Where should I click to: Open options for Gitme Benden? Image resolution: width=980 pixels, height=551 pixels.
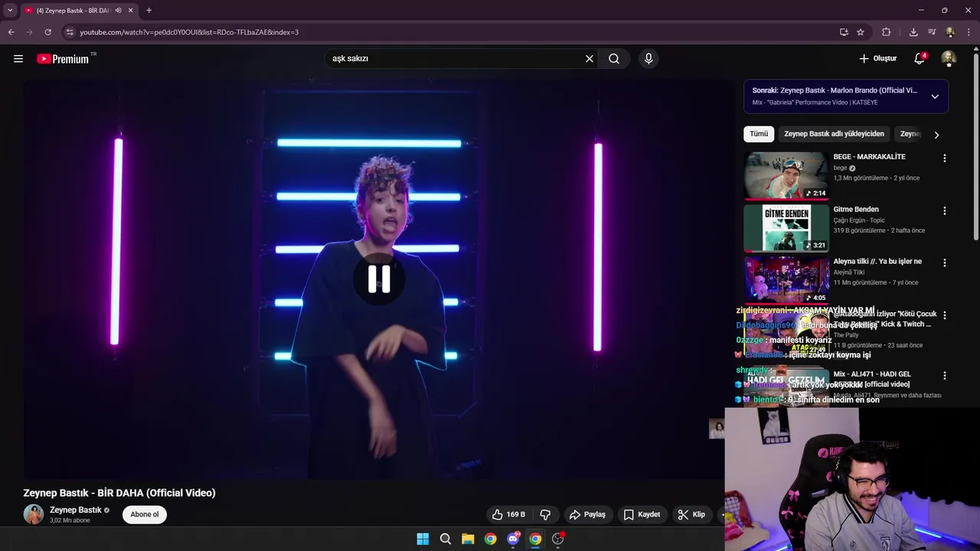tap(944, 210)
